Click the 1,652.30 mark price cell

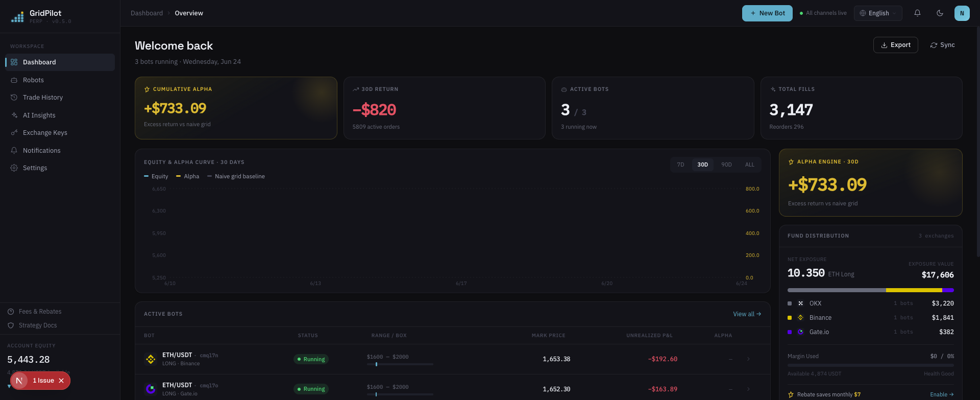click(556, 389)
